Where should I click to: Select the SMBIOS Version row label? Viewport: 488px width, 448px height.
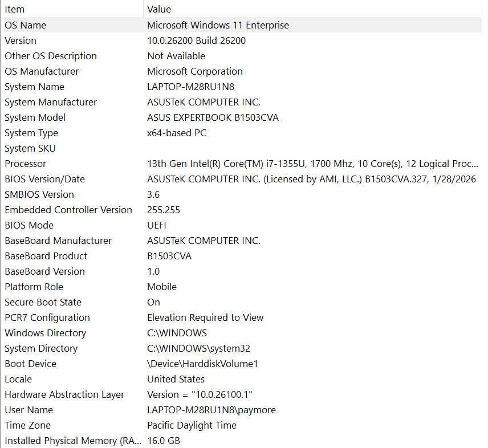coord(39,194)
